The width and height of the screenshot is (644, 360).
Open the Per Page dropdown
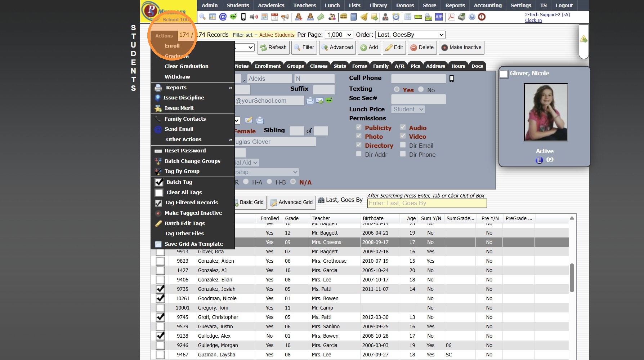pyautogui.click(x=339, y=35)
